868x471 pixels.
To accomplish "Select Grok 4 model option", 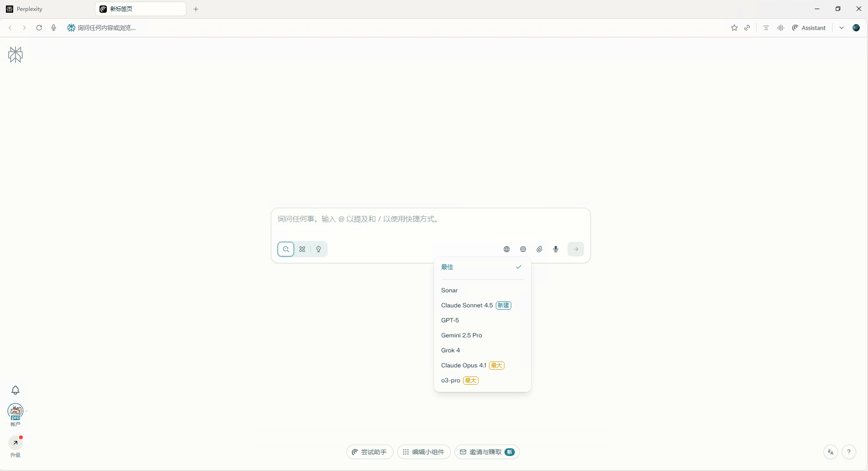I will coord(450,351).
